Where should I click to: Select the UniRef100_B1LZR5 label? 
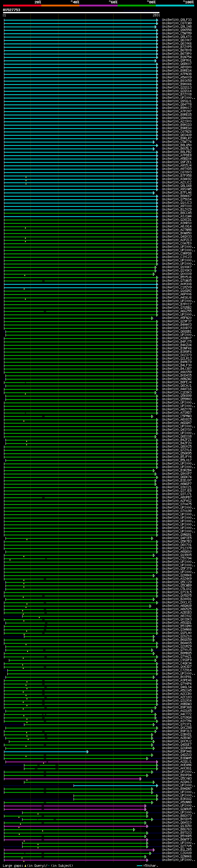click(177, 850)
